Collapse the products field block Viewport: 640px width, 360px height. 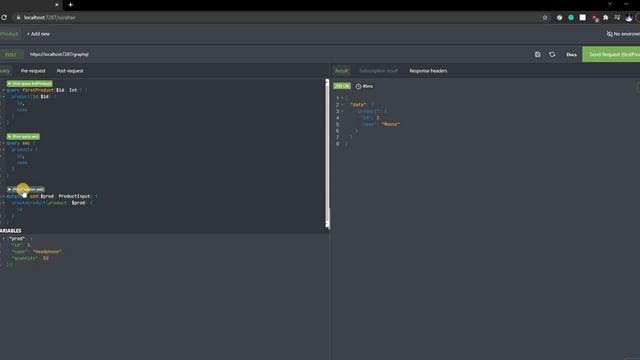pos(4,150)
